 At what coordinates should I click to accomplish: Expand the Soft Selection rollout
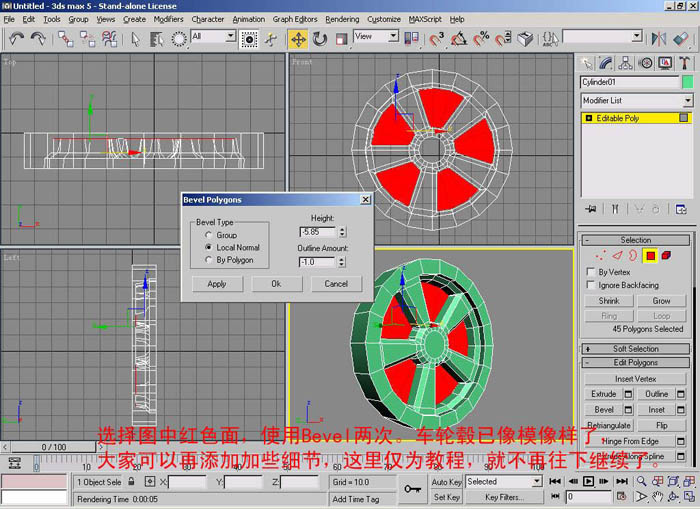(x=635, y=349)
